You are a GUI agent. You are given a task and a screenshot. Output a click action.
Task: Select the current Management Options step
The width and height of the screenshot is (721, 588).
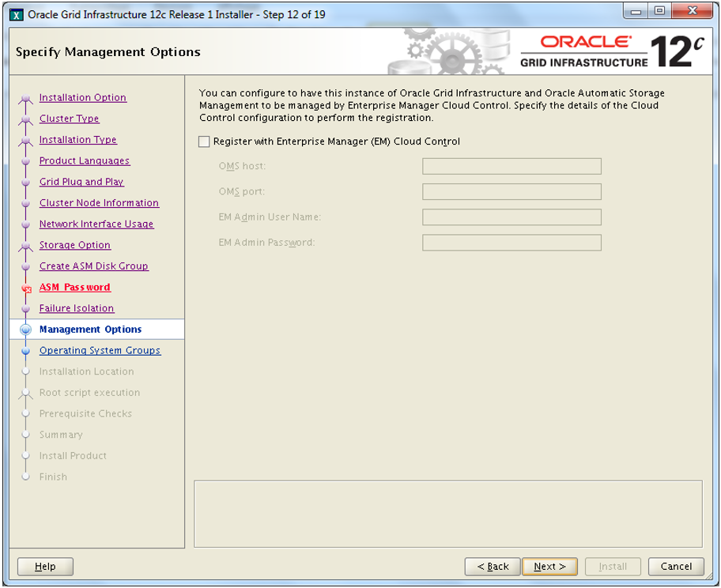(x=91, y=330)
